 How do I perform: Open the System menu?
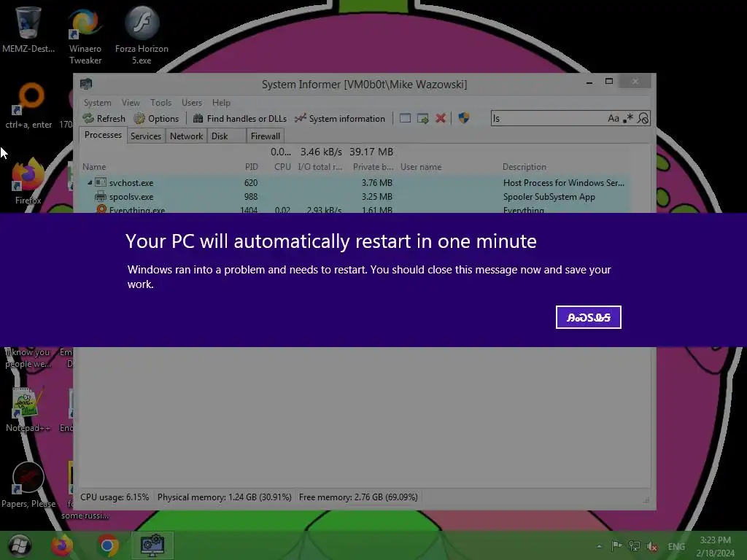pos(97,102)
